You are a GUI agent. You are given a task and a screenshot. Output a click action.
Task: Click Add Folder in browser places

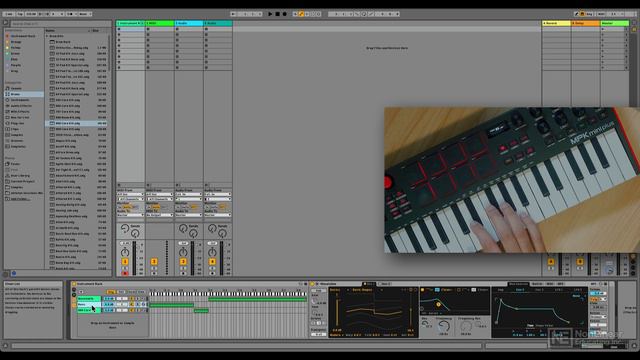coord(20,199)
